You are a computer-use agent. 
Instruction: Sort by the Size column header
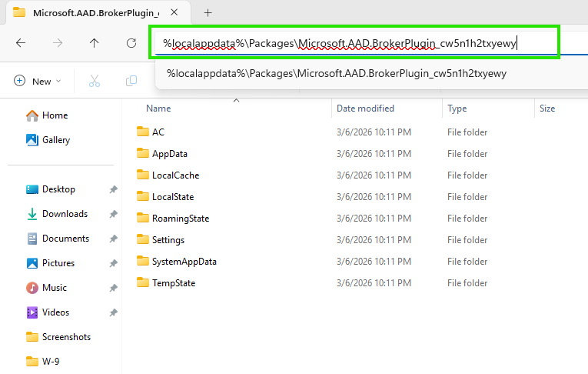click(x=547, y=109)
